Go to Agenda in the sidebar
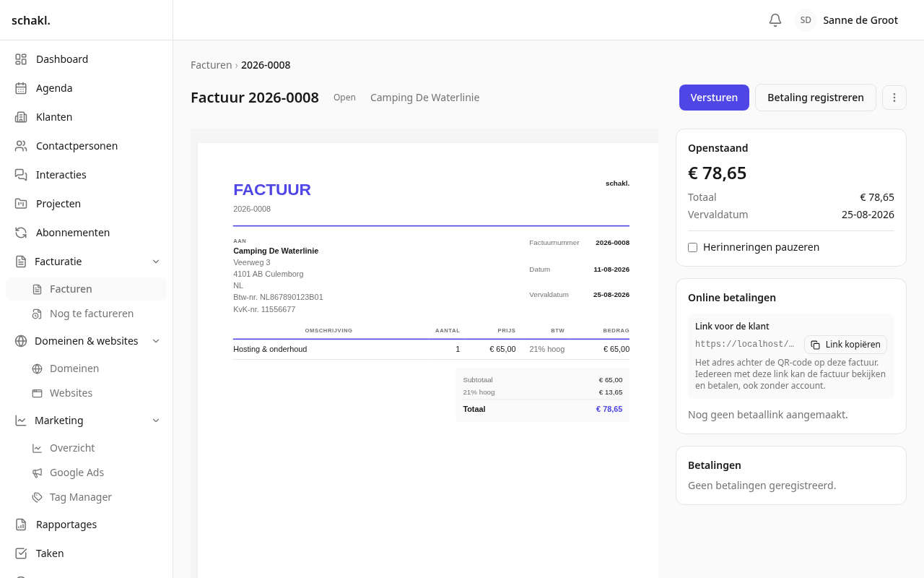 tap(86, 88)
